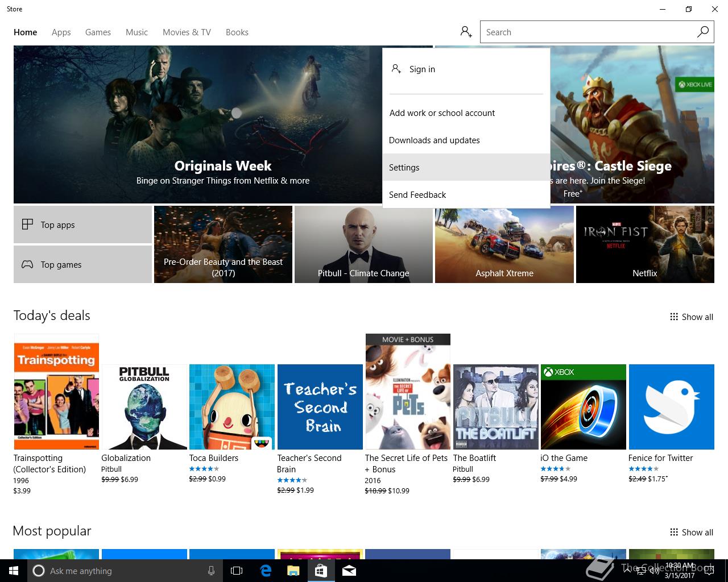Open Task View on the taskbar
Viewport: 728px width, 582px height.
click(x=237, y=571)
